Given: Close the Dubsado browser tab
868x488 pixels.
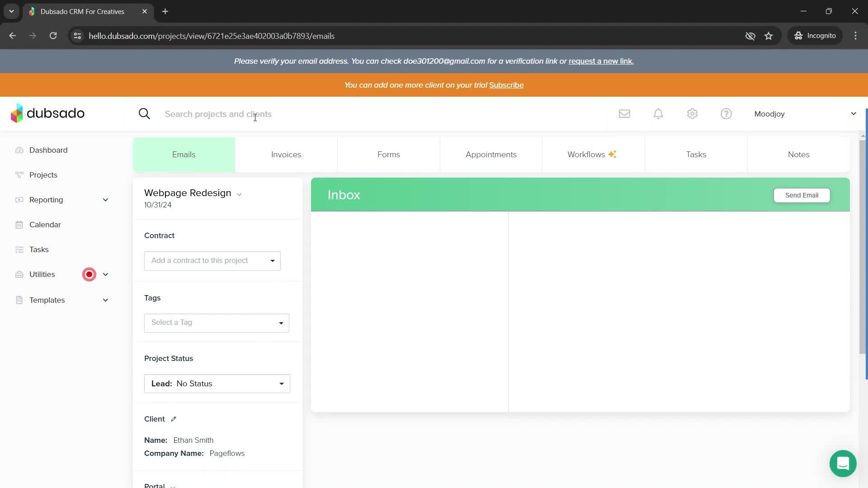Looking at the screenshot, I should point(145,11).
